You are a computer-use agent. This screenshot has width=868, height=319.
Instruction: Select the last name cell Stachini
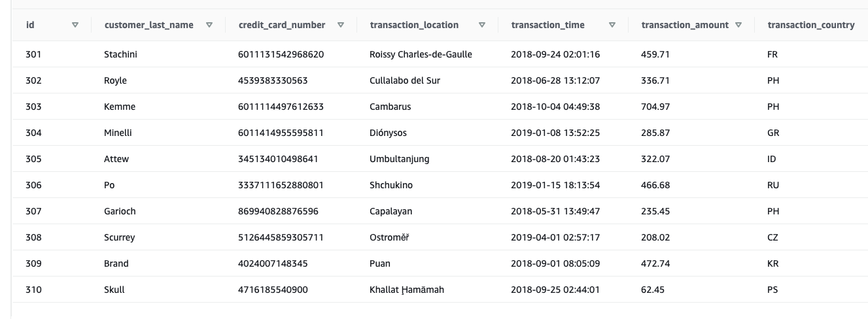[120, 55]
